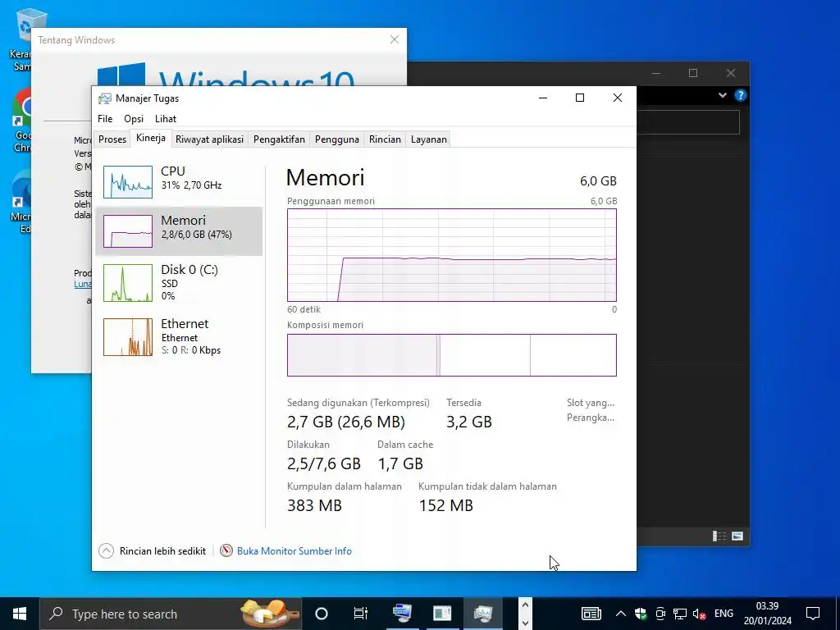The image size is (840, 630).
Task: Switch dark window to details view icon
Action: pos(719,536)
